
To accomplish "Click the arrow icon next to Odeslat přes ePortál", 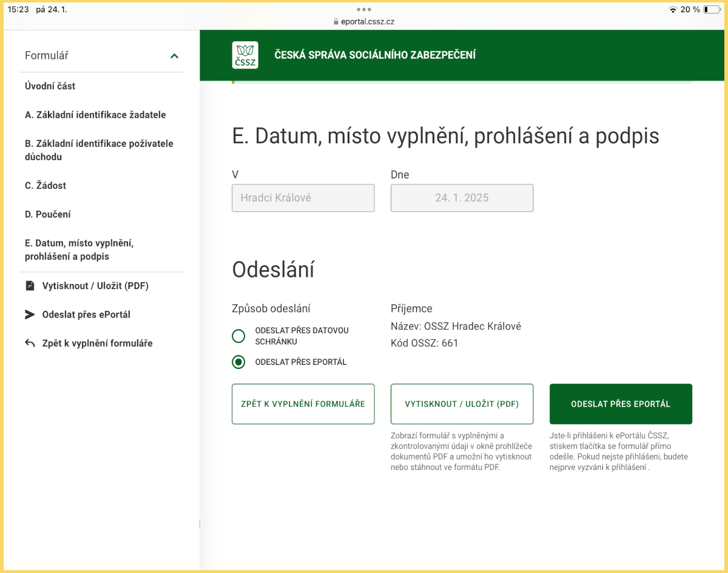I will pos(30,314).
